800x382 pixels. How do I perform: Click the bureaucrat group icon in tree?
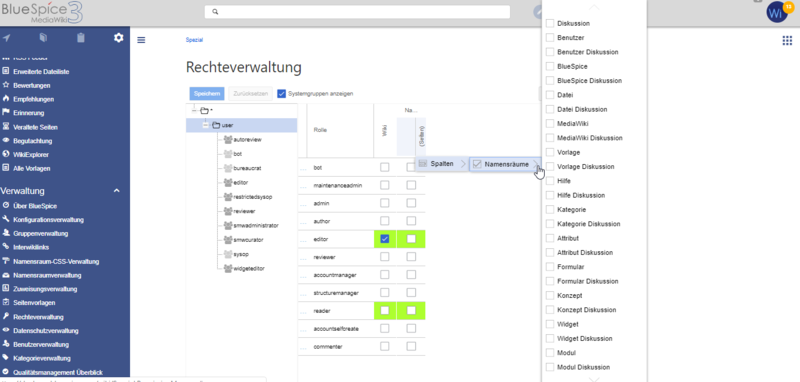(x=228, y=168)
